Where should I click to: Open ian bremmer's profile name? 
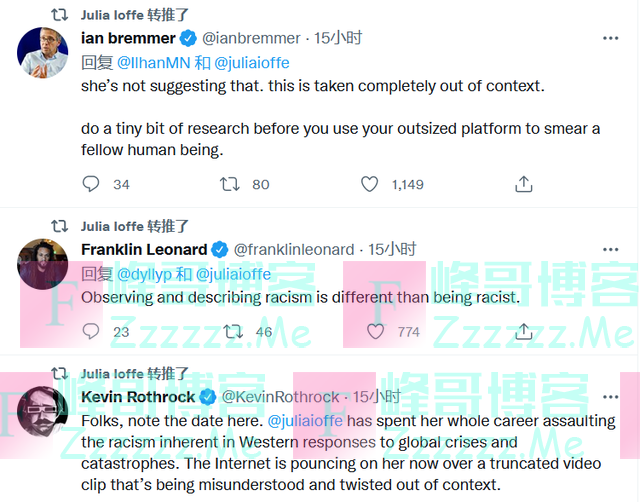[125, 38]
